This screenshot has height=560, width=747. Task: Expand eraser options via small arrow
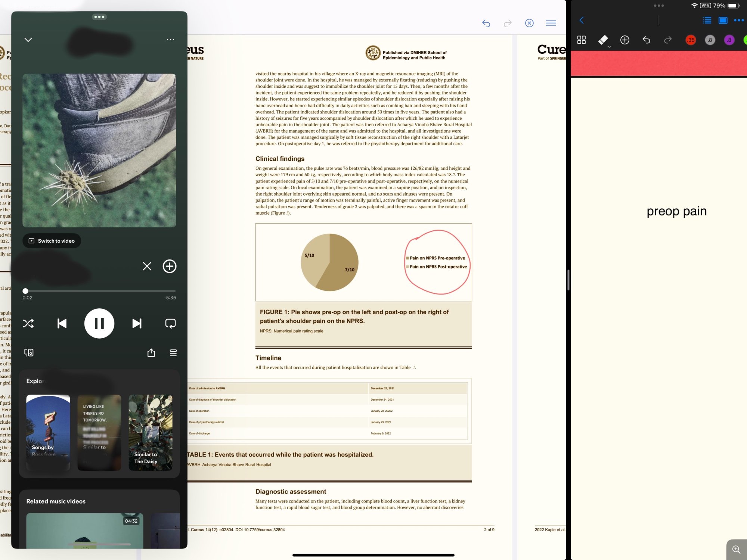610,47
